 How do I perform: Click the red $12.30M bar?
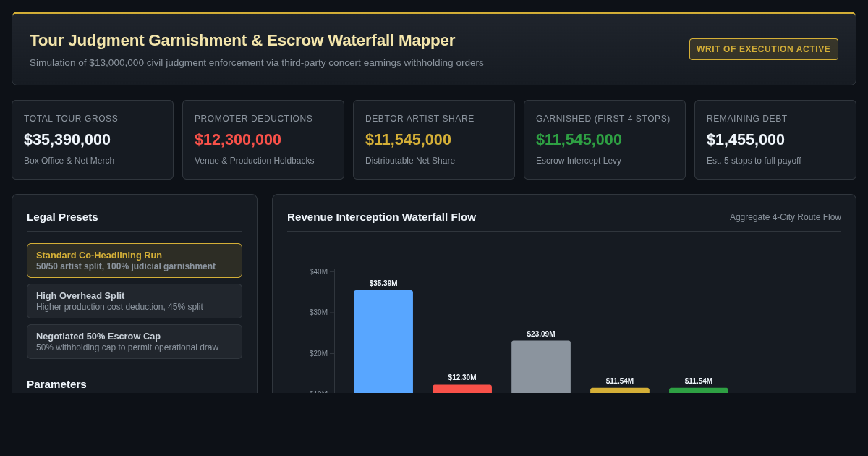(x=462, y=389)
